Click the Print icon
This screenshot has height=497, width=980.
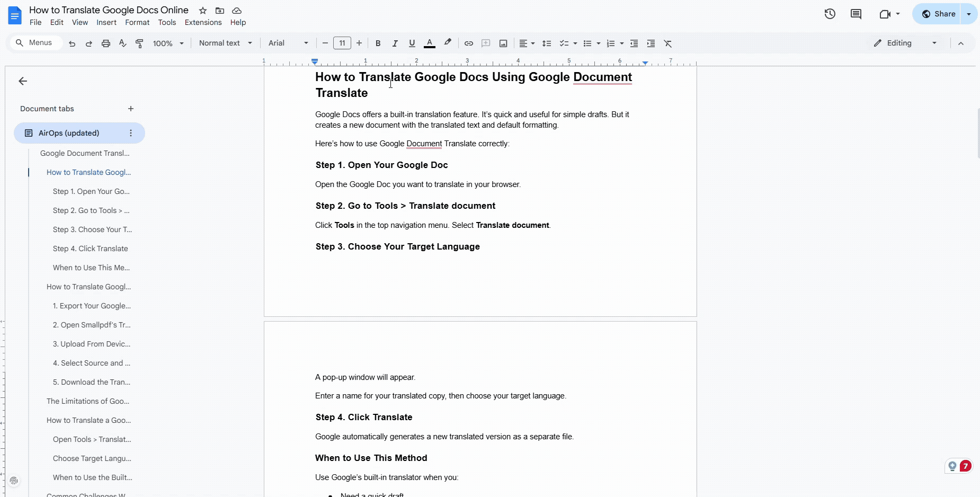click(106, 43)
